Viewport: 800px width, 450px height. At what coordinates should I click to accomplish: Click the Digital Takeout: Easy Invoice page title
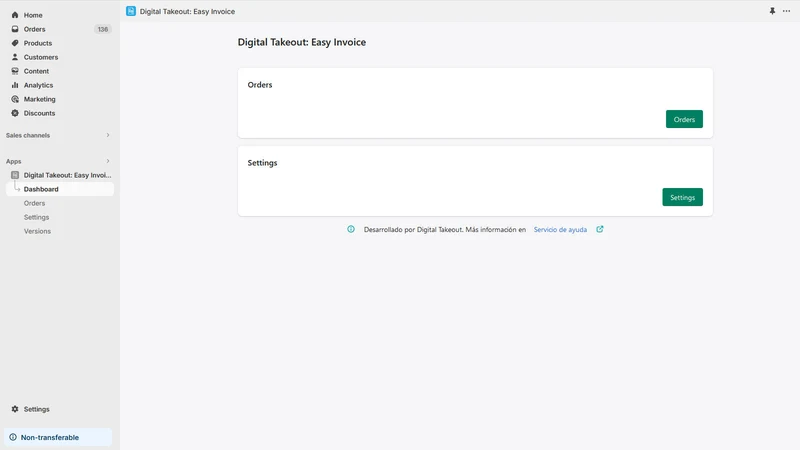(x=302, y=42)
